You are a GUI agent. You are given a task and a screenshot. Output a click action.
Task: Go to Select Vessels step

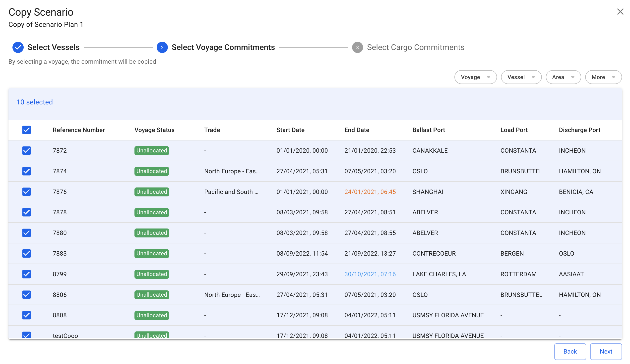(54, 47)
